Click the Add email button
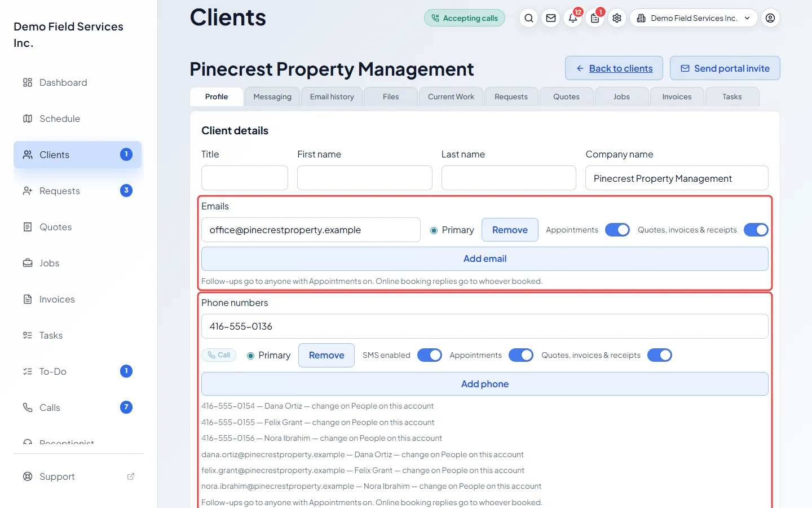Viewport: 812px width, 508px height. (x=485, y=259)
